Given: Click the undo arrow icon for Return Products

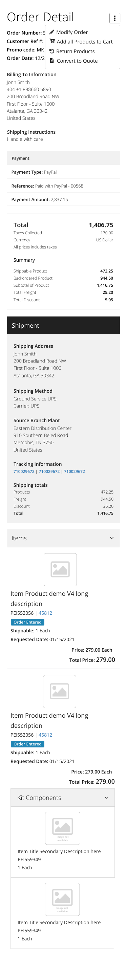Looking at the screenshot, I should point(52,51).
